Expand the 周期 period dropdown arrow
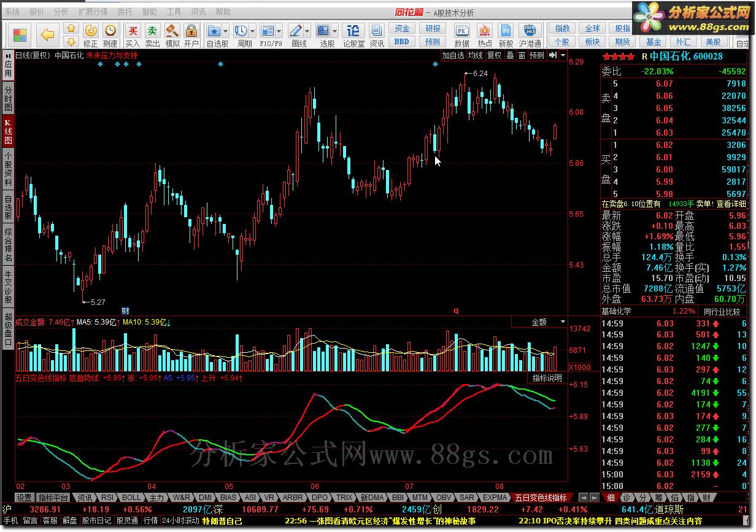The image size is (756, 532). 252,31
